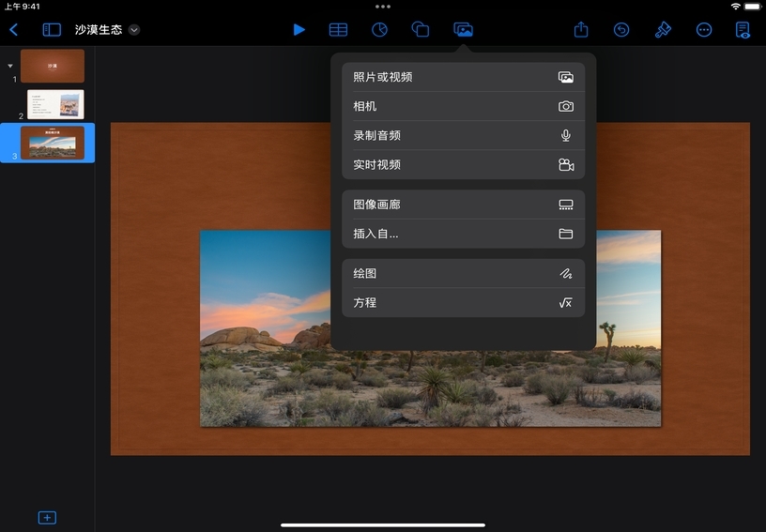Screen dimensions: 766x532
Task: Select slide 2 thumbnail
Action: [55, 104]
